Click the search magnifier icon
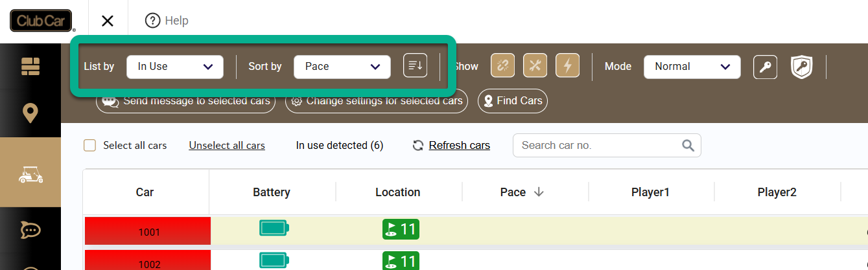This screenshot has height=270, width=868. [x=688, y=145]
